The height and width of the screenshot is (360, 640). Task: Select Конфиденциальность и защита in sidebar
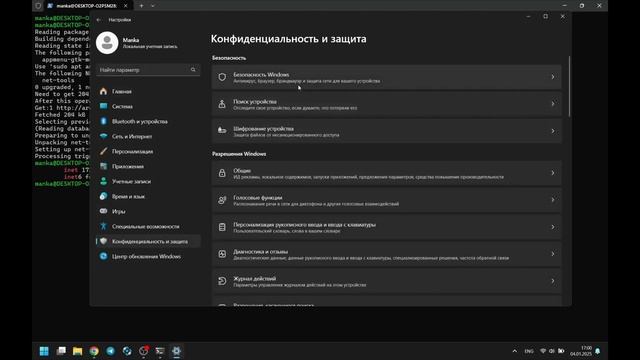coord(148,241)
